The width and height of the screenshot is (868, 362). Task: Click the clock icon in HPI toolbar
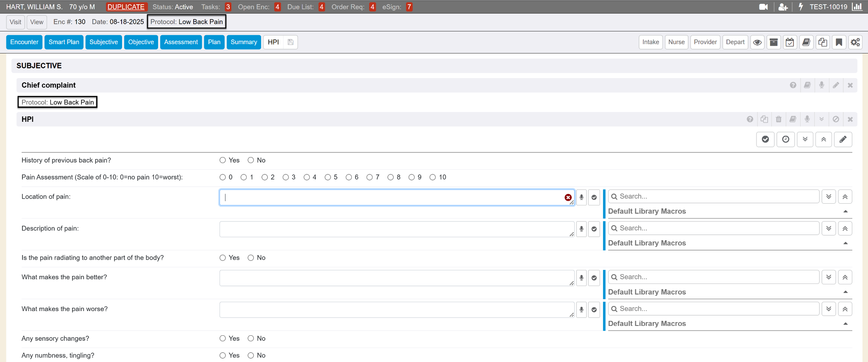785,139
